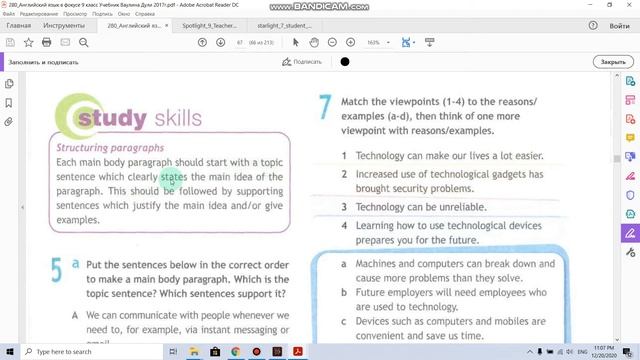This screenshot has width=640, height=360.
Task: Open the Редактирование menu
Action: (x=39, y=14)
